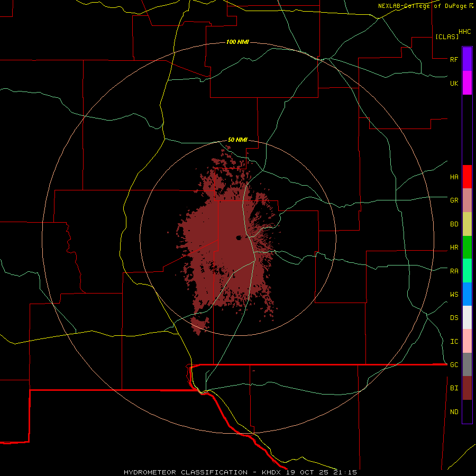
Task: Select the yellow BD legend swatch
Action: (x=467, y=224)
